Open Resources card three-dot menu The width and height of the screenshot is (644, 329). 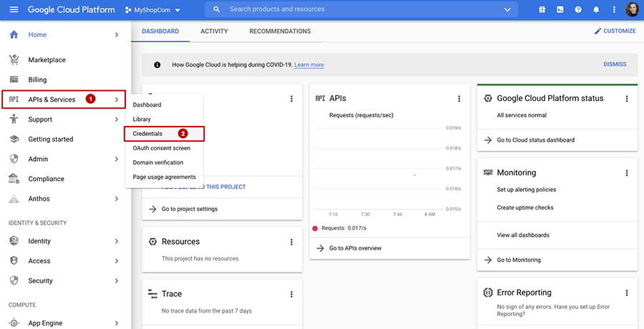click(292, 242)
